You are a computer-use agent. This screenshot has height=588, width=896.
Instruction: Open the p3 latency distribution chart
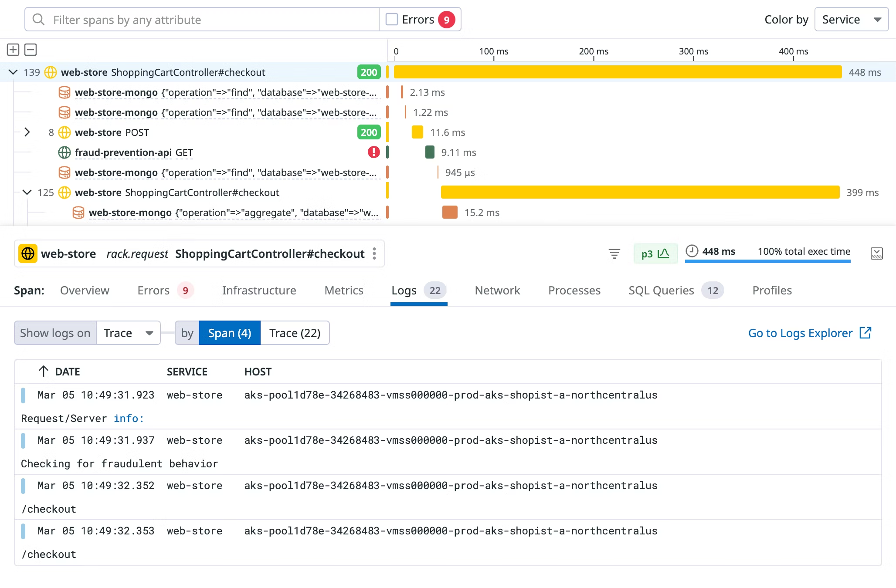(x=655, y=253)
